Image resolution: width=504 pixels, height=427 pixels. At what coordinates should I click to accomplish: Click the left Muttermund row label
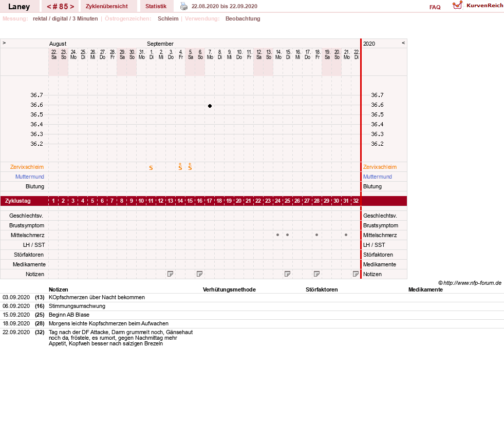(x=30, y=177)
